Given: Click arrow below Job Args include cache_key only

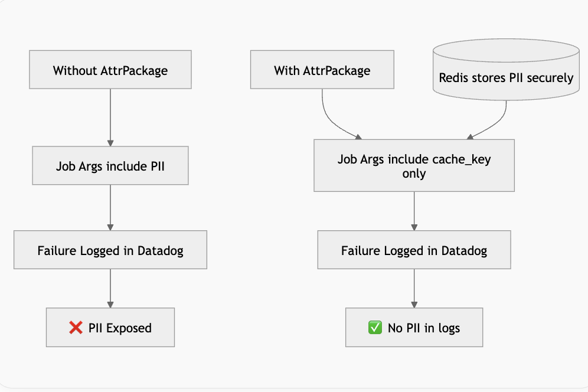Looking at the screenshot, I should (414, 211).
